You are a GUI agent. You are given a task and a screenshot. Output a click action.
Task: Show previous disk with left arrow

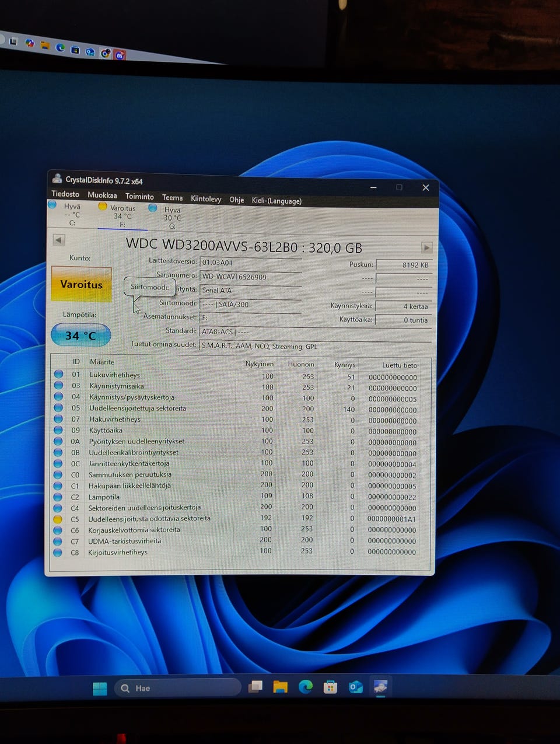(58, 240)
